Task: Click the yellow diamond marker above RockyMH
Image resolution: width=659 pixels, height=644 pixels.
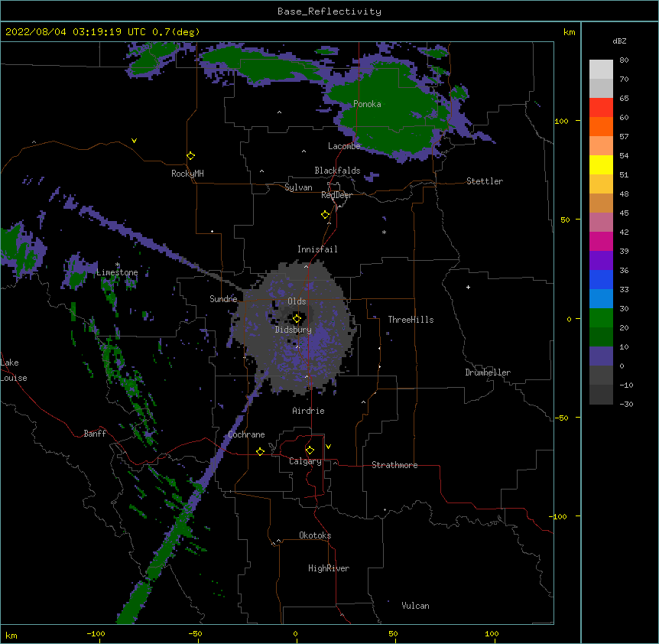Action: coord(190,156)
